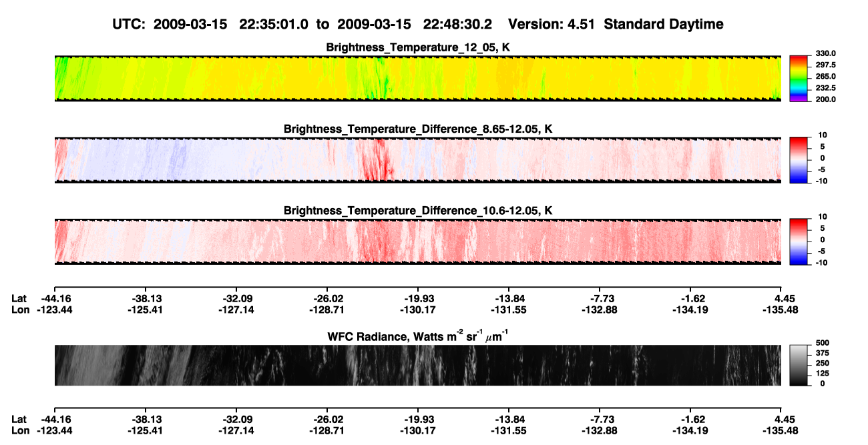The height and width of the screenshot is (445, 868).
Task: Click longitude -130.17 on axis above WFC panel
Action: (417, 310)
